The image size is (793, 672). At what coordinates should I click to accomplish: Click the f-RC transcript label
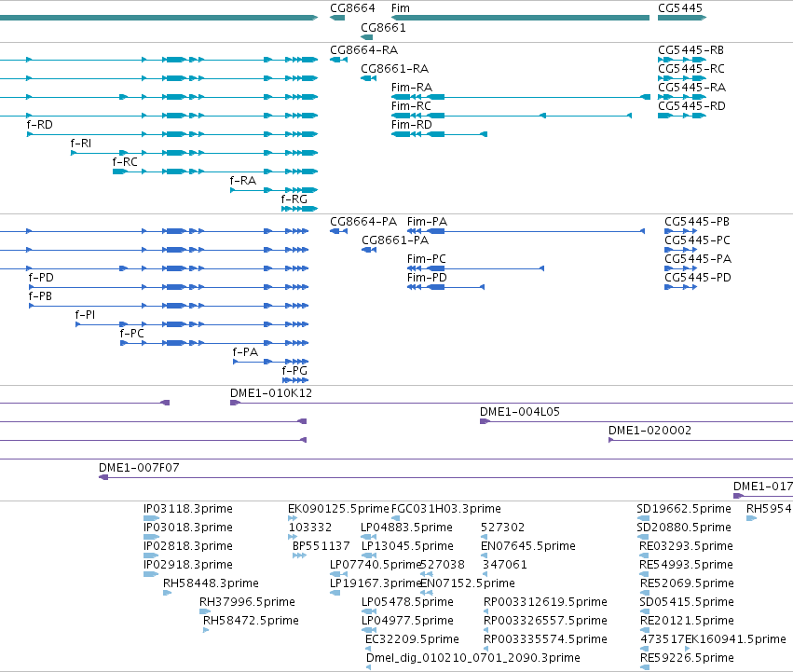click(x=125, y=162)
